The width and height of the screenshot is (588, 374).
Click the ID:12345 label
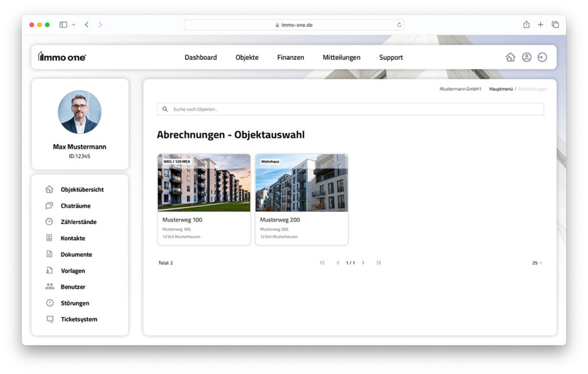click(x=79, y=156)
